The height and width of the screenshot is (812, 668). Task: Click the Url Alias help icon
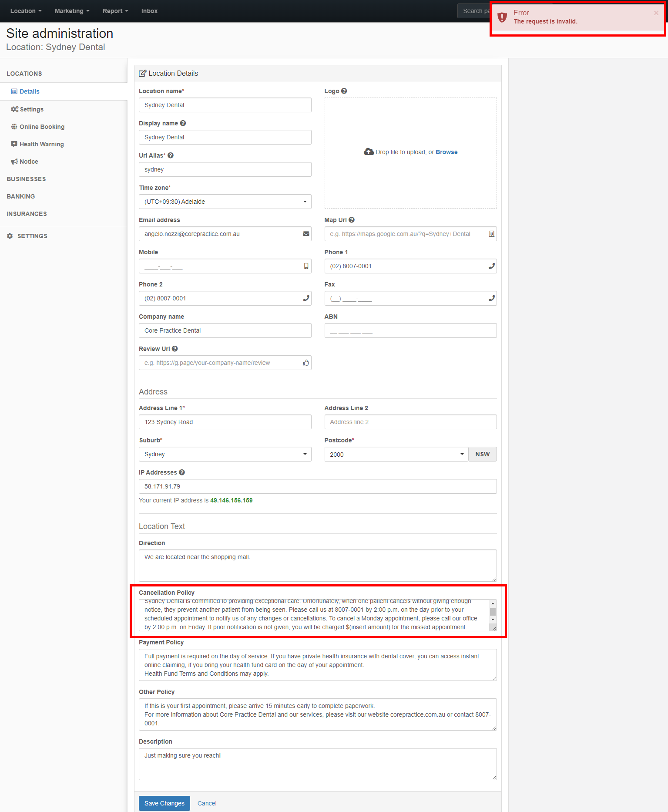pos(171,155)
